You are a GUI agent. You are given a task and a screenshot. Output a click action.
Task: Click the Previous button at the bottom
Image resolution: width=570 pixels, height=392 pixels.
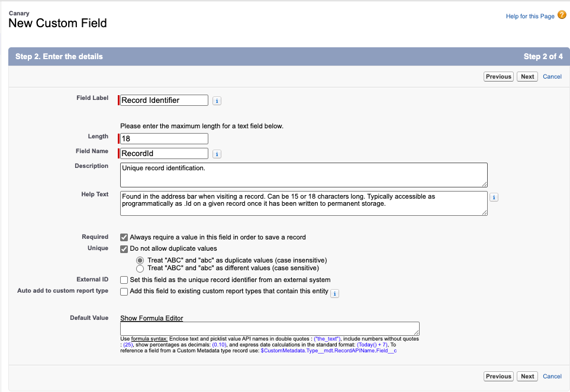498,376
